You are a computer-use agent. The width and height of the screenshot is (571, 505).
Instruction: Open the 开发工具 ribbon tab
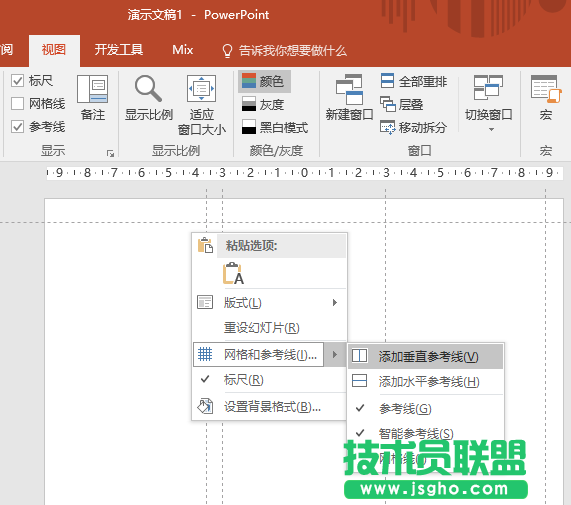pyautogui.click(x=118, y=50)
